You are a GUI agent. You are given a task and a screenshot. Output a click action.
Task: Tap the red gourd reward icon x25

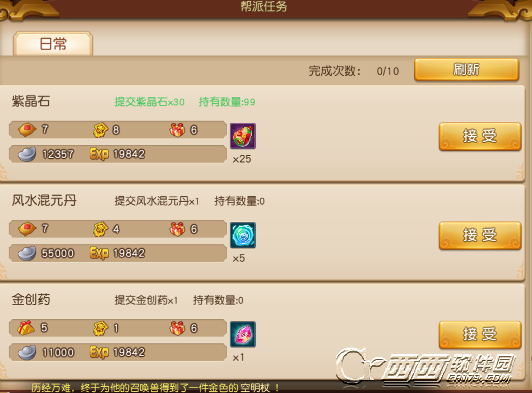243,136
